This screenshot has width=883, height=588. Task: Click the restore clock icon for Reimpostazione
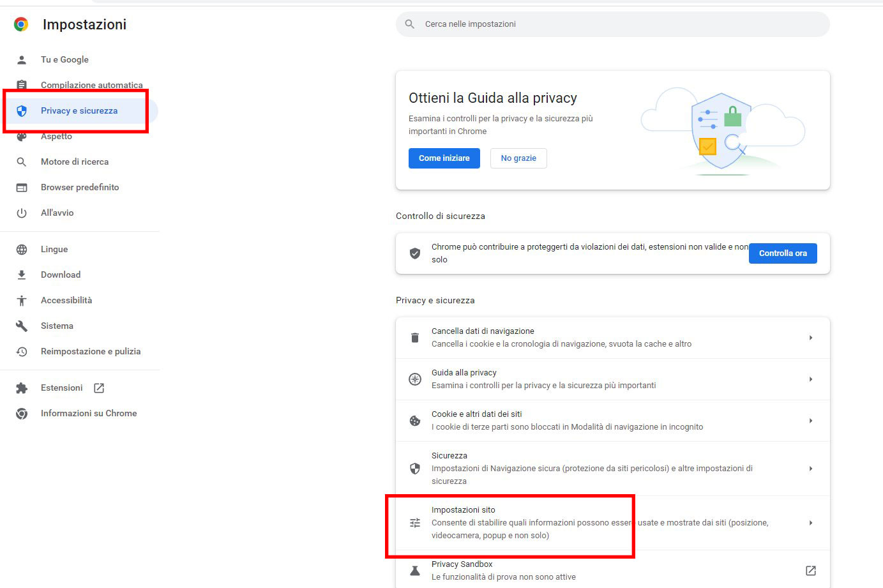pyautogui.click(x=22, y=351)
